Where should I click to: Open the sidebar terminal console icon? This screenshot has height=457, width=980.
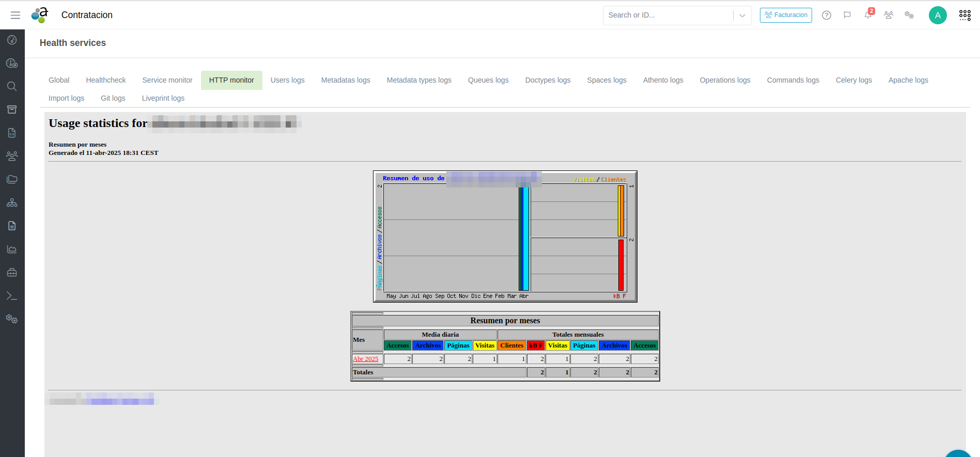click(12, 296)
